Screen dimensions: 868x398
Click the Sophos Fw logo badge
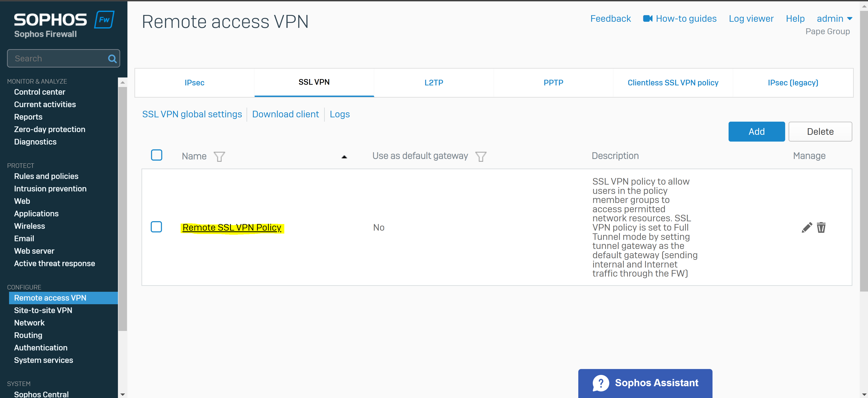pyautogui.click(x=104, y=19)
